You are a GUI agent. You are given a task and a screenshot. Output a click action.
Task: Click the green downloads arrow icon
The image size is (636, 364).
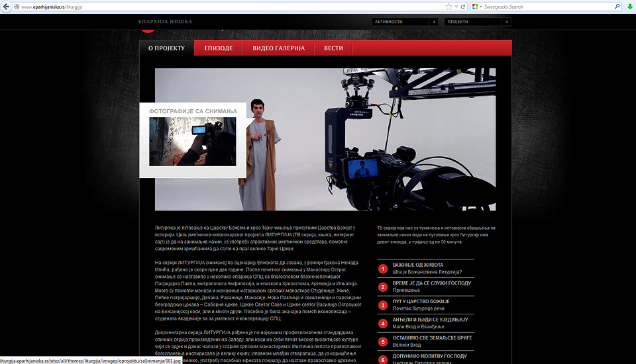[630, 7]
